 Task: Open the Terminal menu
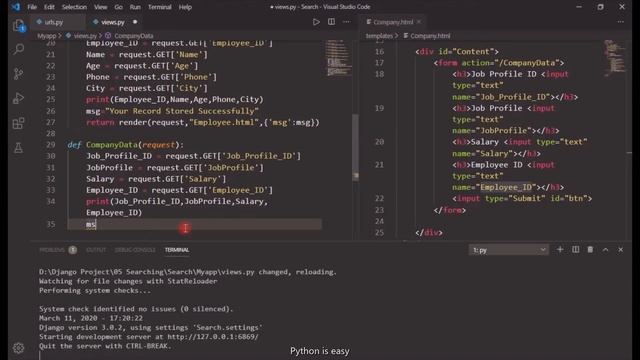(160, 7)
